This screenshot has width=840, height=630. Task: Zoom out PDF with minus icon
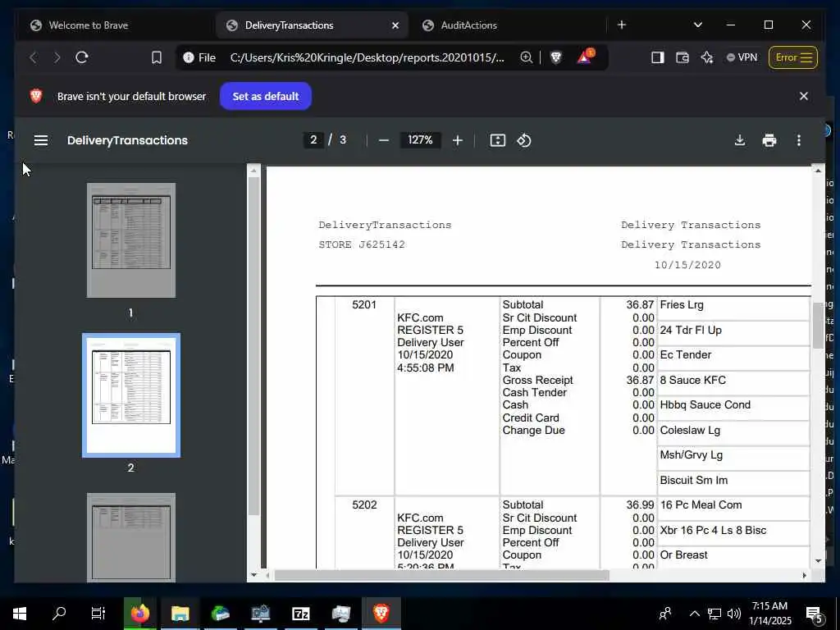384,140
